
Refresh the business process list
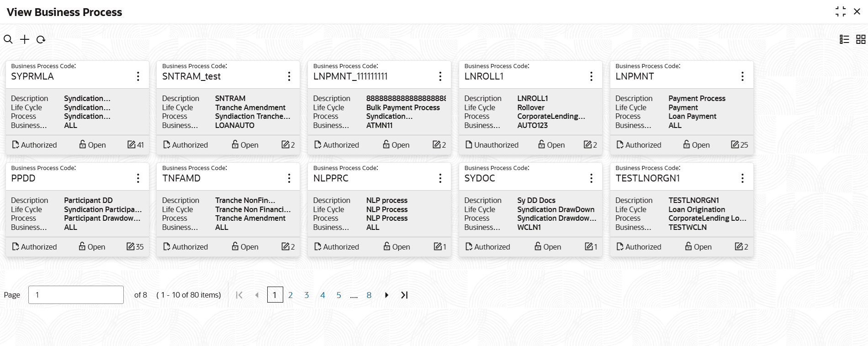click(41, 39)
